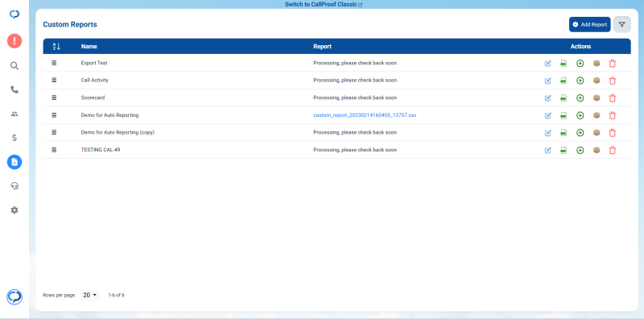Select the TESTING CAL-49 name text

(x=101, y=150)
